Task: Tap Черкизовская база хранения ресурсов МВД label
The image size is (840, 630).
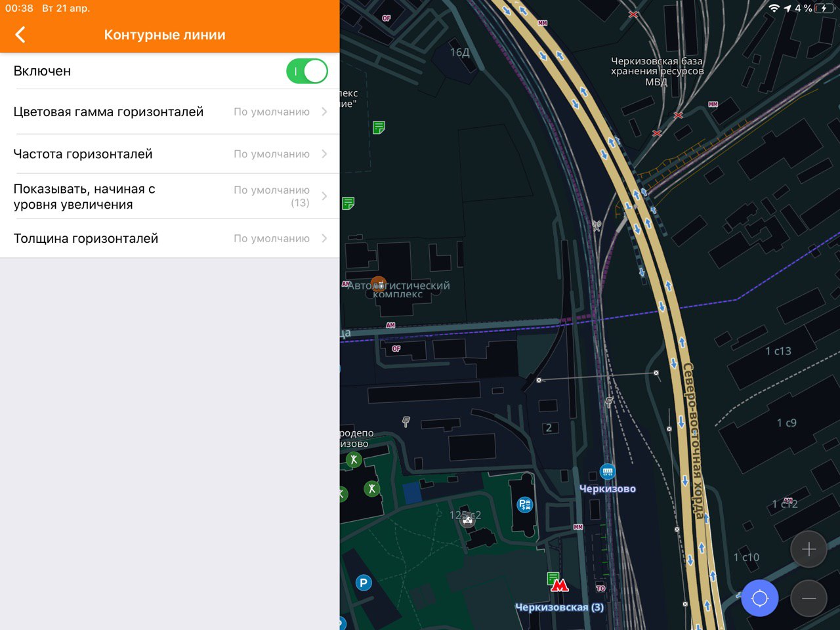Action: [x=657, y=72]
